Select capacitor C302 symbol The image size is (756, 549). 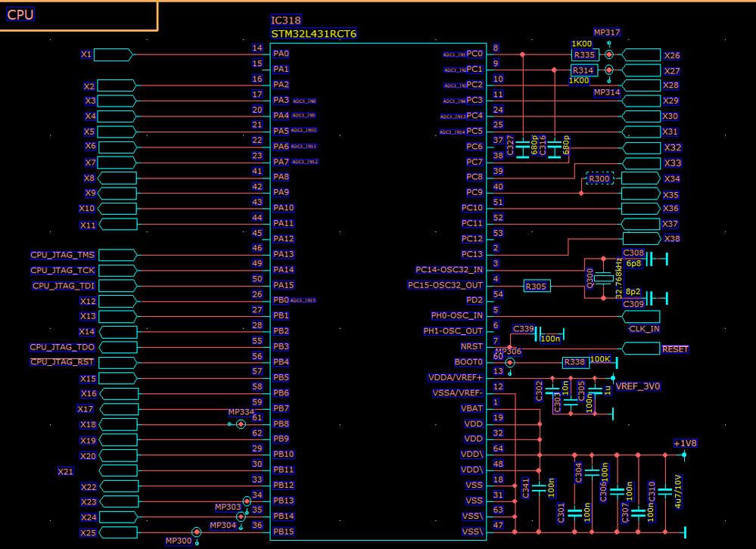[552, 389]
